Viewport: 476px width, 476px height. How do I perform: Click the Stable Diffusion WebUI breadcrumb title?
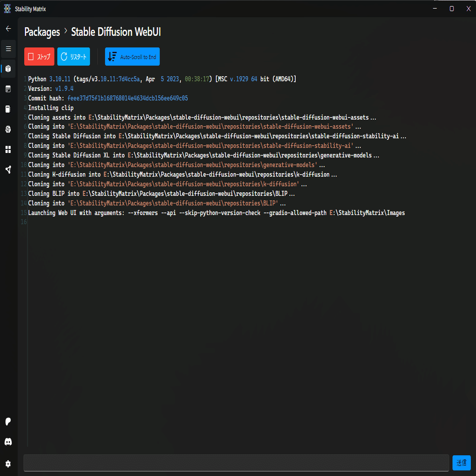pos(116,32)
